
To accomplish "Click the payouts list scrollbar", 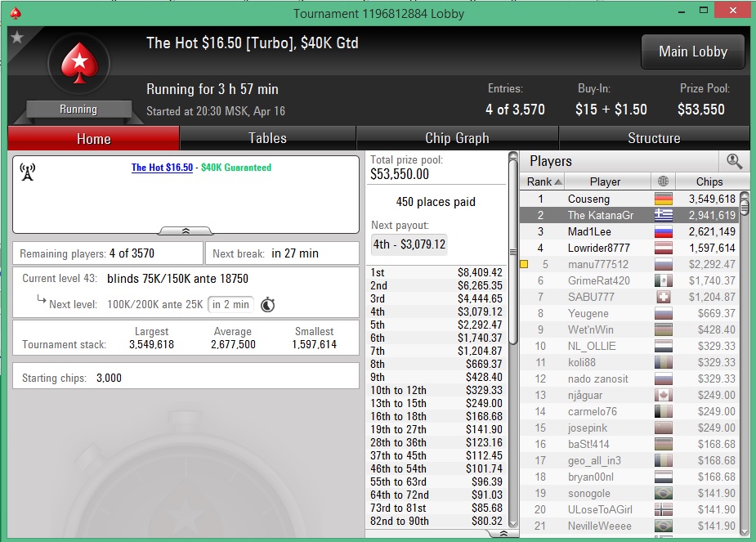I will coord(513,339).
